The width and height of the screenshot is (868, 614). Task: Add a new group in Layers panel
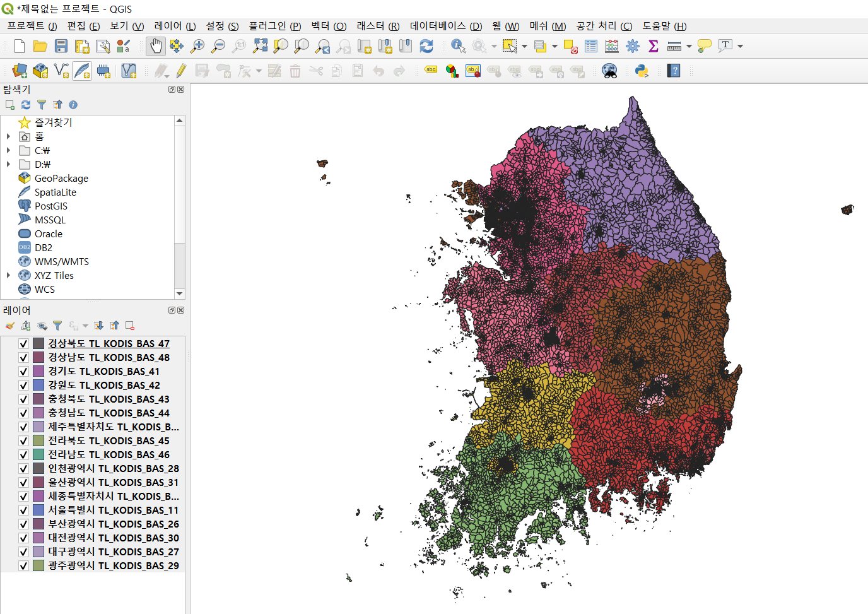[x=26, y=326]
